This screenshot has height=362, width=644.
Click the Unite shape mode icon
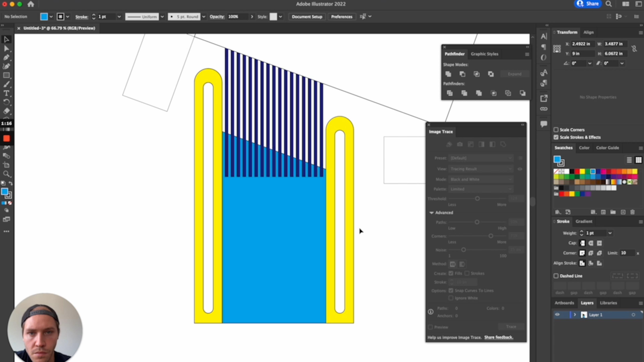pyautogui.click(x=448, y=74)
